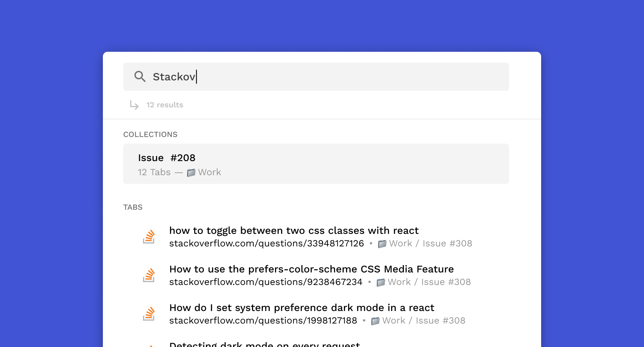Select the dark mode in react question title

click(x=301, y=308)
